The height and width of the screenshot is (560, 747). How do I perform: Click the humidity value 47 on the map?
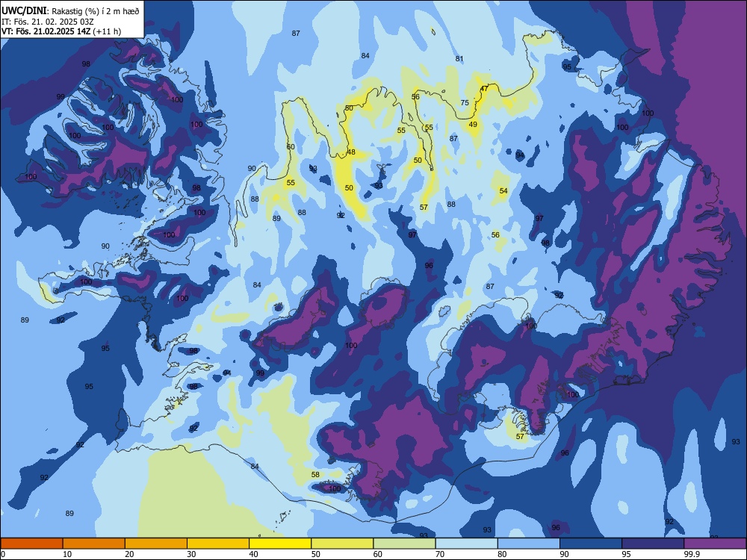click(x=484, y=89)
